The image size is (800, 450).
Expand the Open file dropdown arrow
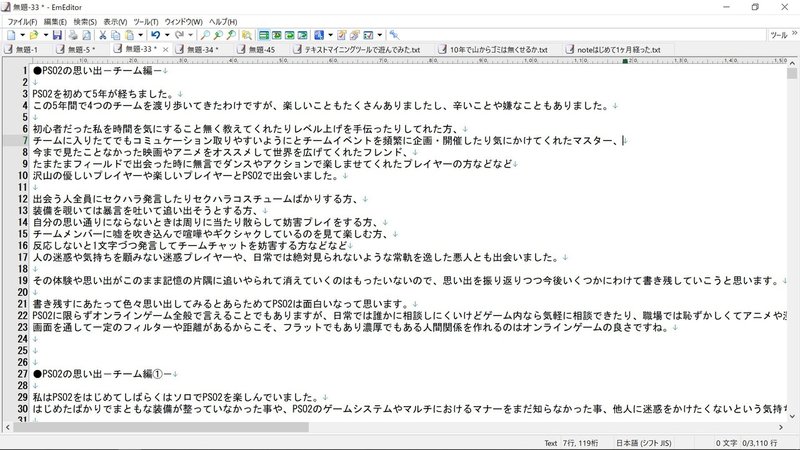click(x=45, y=35)
